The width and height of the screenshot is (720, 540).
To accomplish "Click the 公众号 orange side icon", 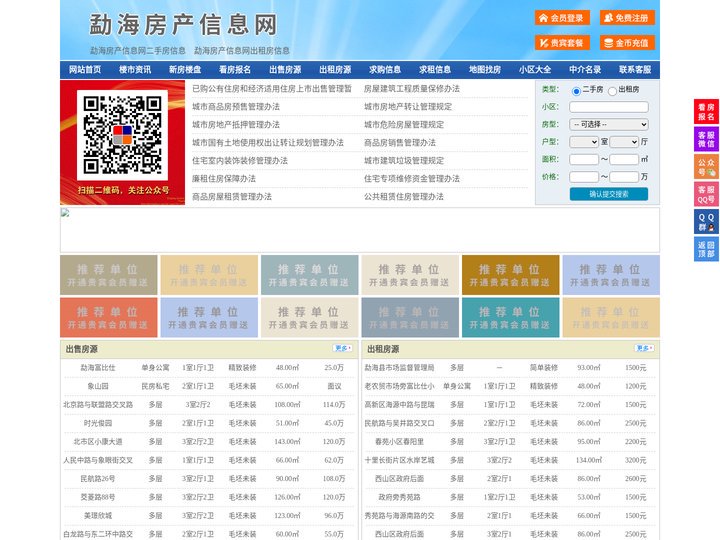I will click(706, 167).
